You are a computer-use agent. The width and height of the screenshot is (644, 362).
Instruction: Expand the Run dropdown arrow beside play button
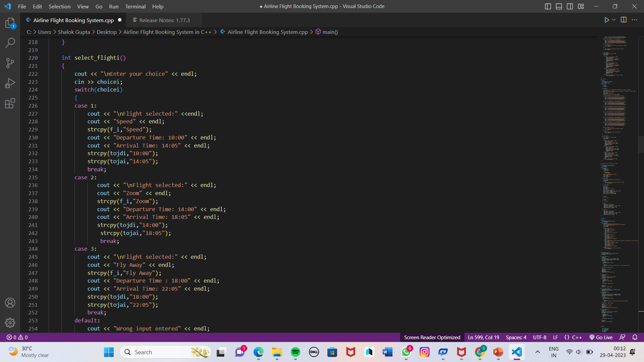click(614, 20)
